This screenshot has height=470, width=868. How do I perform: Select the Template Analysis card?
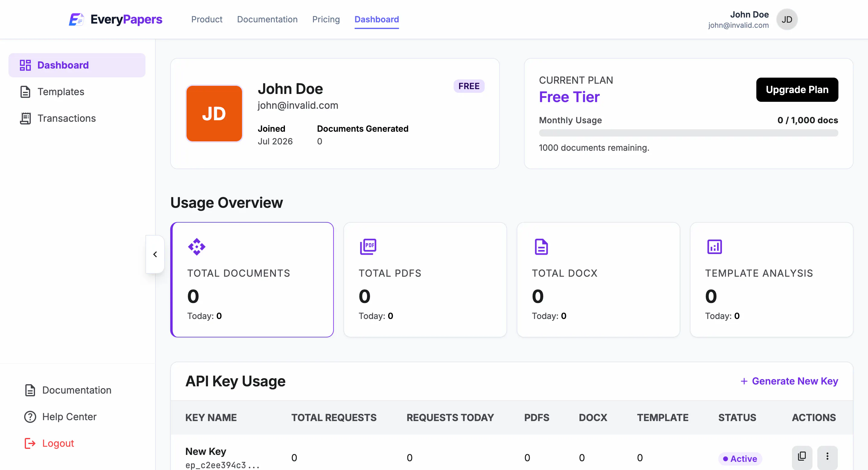point(772,279)
